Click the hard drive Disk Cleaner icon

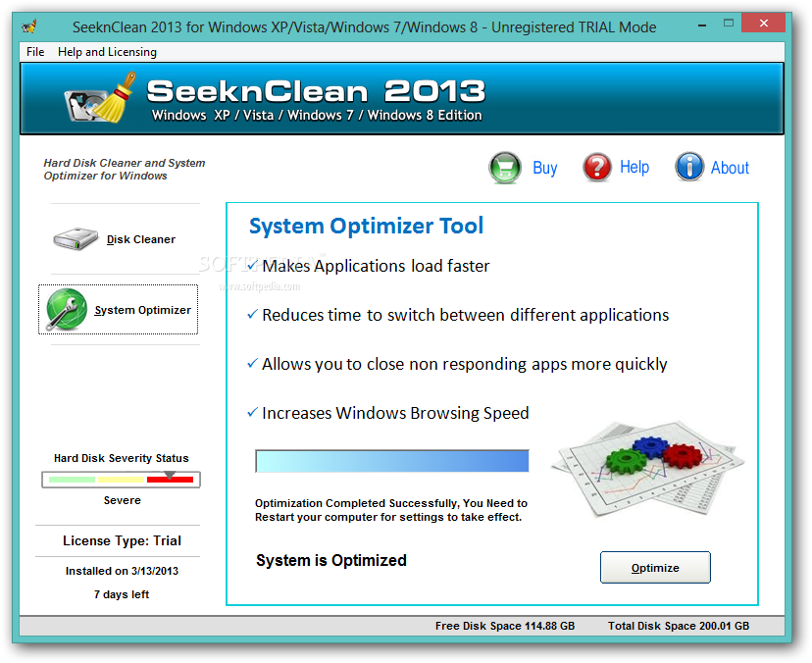(x=76, y=238)
